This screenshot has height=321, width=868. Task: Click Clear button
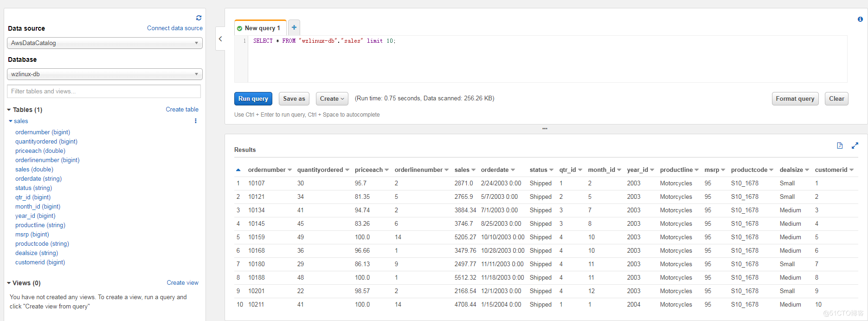click(x=836, y=98)
